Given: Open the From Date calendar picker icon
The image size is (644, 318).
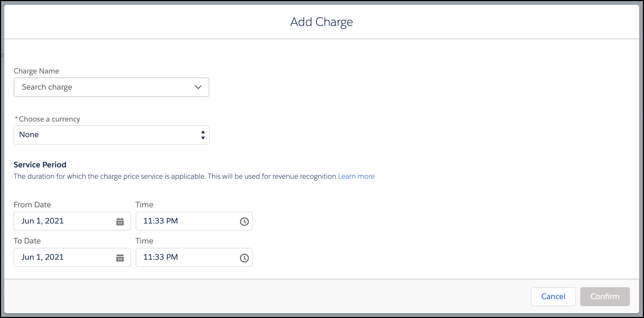Looking at the screenshot, I should pos(120,222).
